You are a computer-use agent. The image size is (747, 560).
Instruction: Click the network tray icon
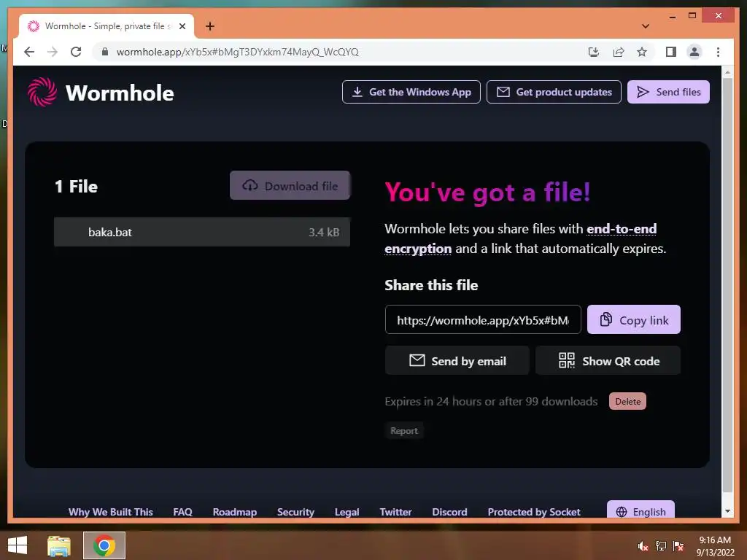click(661, 545)
